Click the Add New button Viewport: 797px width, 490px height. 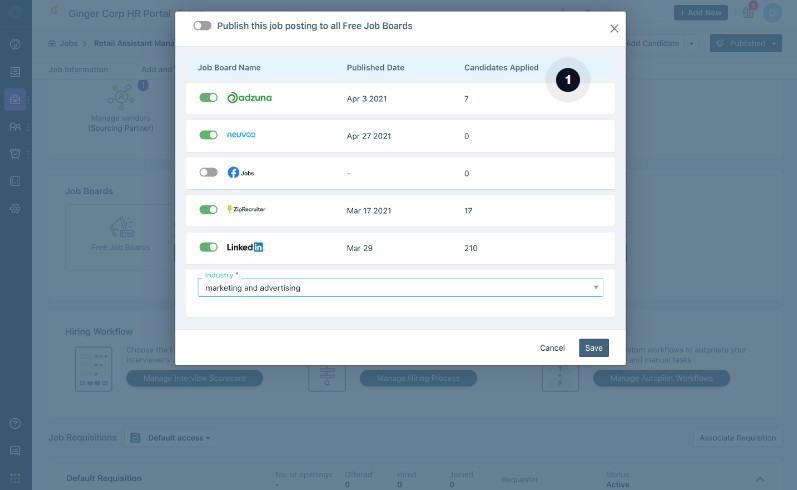700,13
